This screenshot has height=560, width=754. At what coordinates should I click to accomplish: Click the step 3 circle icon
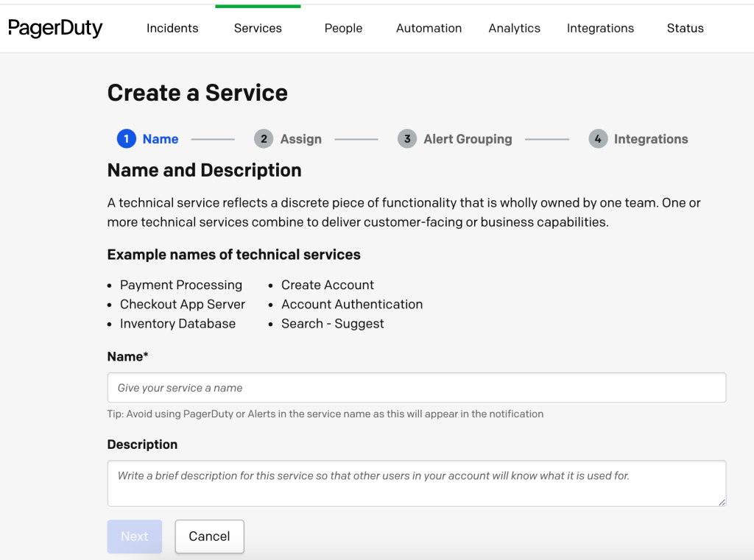coord(406,139)
